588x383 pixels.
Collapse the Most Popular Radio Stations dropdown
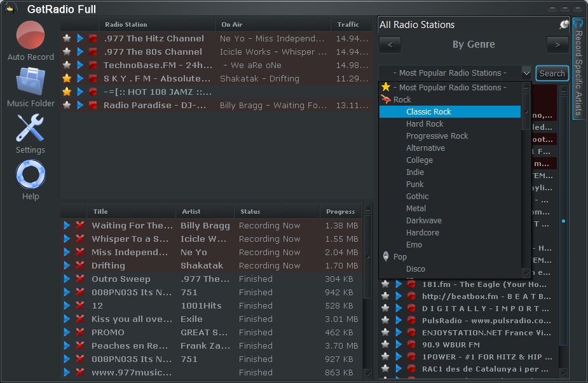coord(526,73)
